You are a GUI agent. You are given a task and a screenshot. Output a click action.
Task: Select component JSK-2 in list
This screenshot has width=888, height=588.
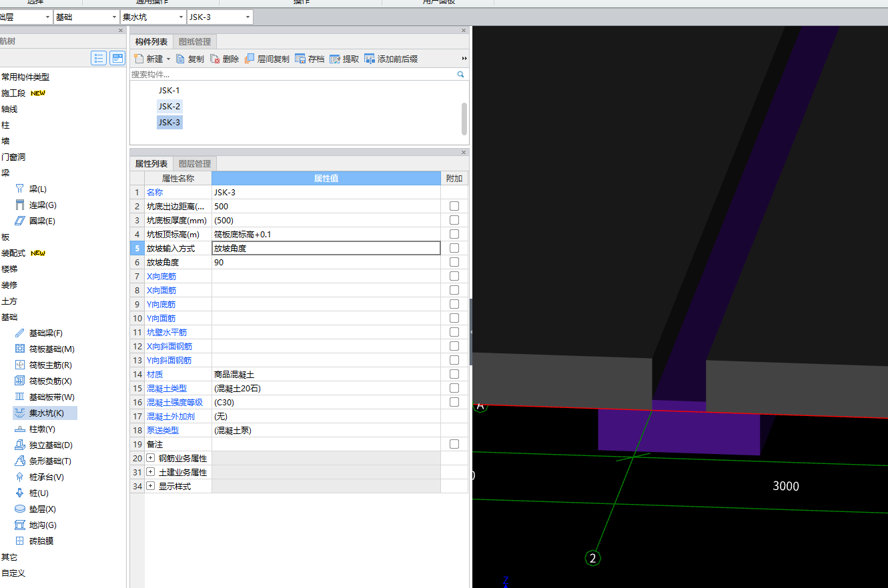click(169, 106)
